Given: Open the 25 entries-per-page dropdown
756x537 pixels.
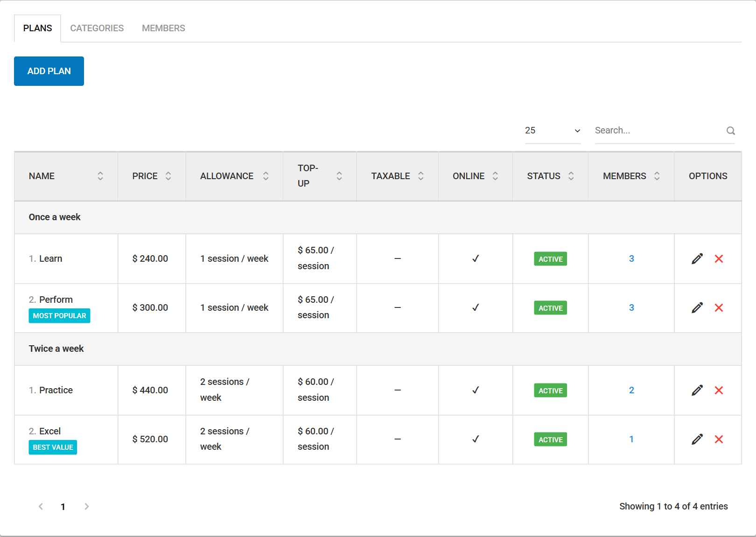Looking at the screenshot, I should (x=553, y=131).
